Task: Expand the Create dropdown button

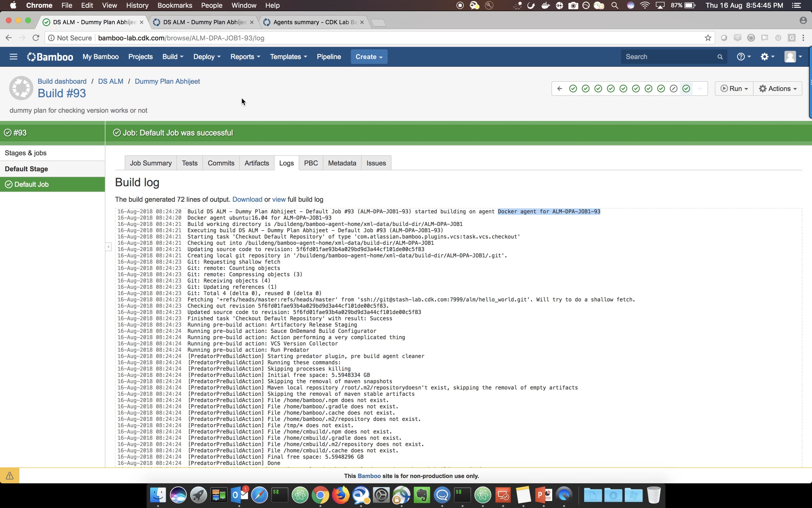Action: (369, 57)
